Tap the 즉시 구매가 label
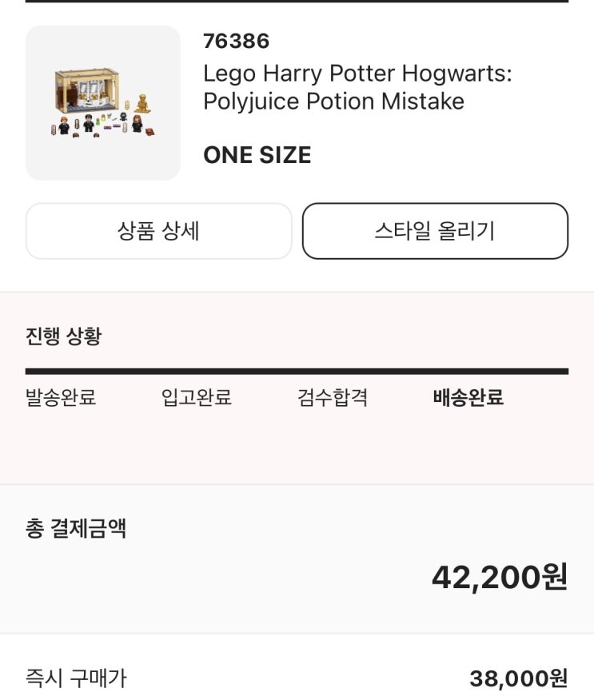The width and height of the screenshot is (594, 700). (76, 679)
